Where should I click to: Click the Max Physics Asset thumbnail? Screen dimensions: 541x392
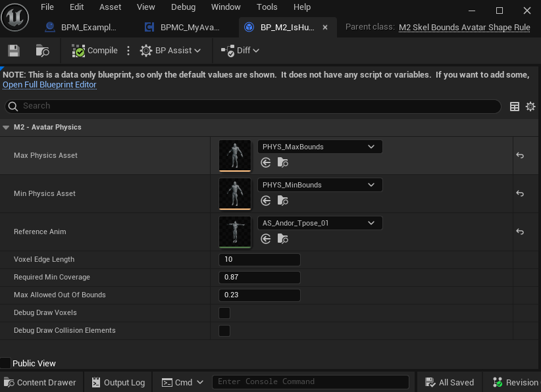coord(235,156)
